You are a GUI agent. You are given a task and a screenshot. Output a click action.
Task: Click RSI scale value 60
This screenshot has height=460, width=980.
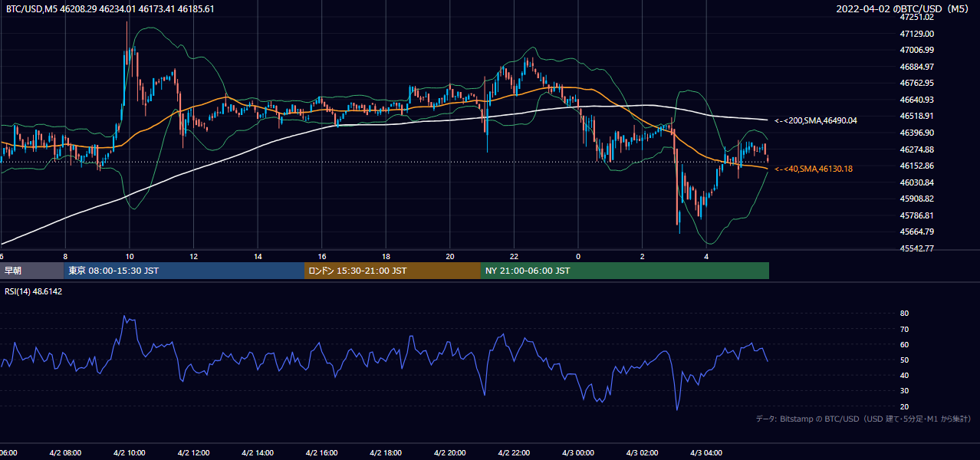(x=904, y=344)
